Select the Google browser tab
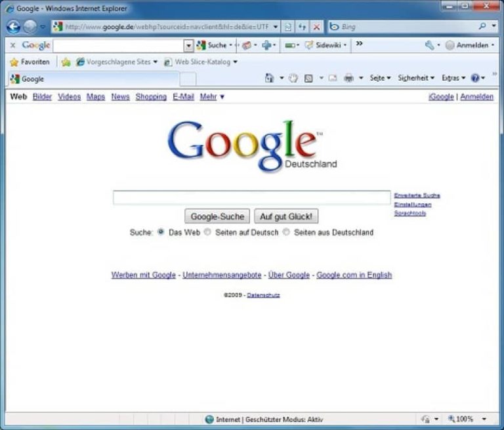This screenshot has width=504, height=430. click(x=93, y=79)
